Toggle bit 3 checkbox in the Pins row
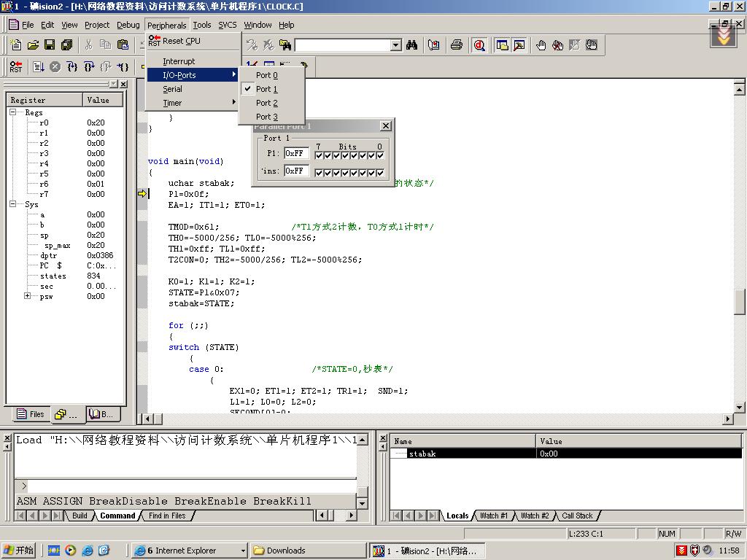This screenshot has width=747, height=560. pos(354,173)
